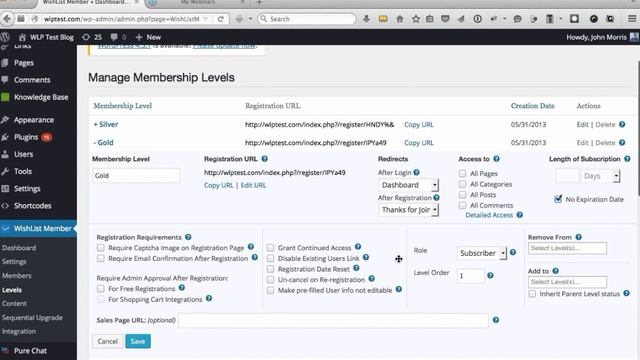
Task: Enable Require Email Confirmation After Registration
Action: click(x=100, y=258)
